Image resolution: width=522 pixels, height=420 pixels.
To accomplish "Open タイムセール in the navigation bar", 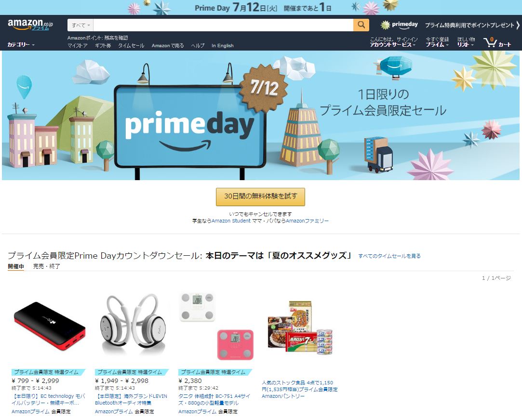I will (x=131, y=46).
